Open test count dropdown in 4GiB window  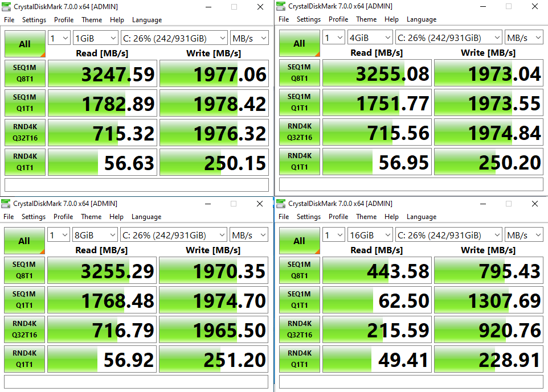(x=333, y=38)
